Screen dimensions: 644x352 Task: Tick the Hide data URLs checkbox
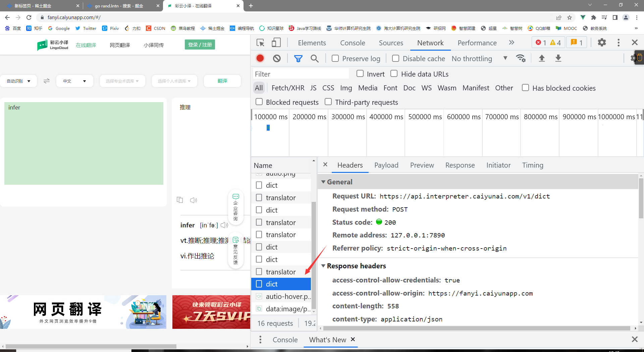pyautogui.click(x=394, y=74)
